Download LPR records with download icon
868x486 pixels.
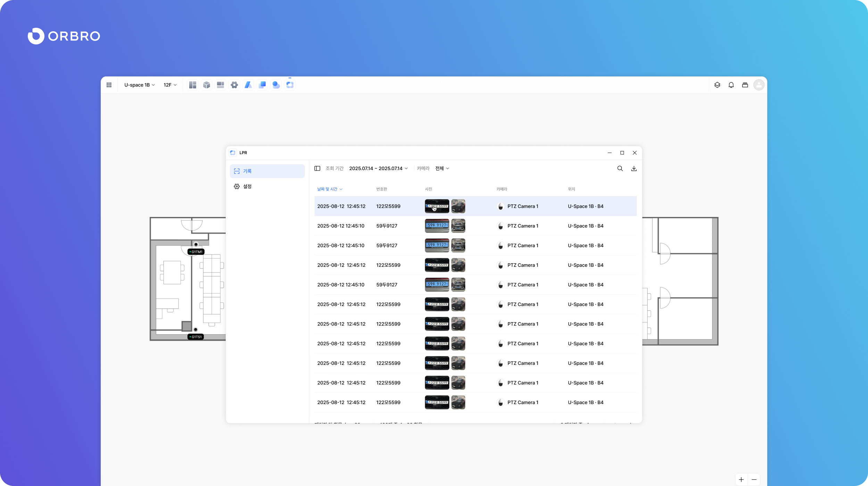click(634, 169)
